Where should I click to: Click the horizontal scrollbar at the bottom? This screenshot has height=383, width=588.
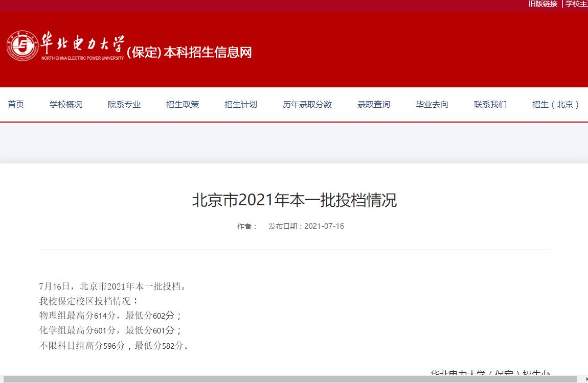(x=290, y=379)
